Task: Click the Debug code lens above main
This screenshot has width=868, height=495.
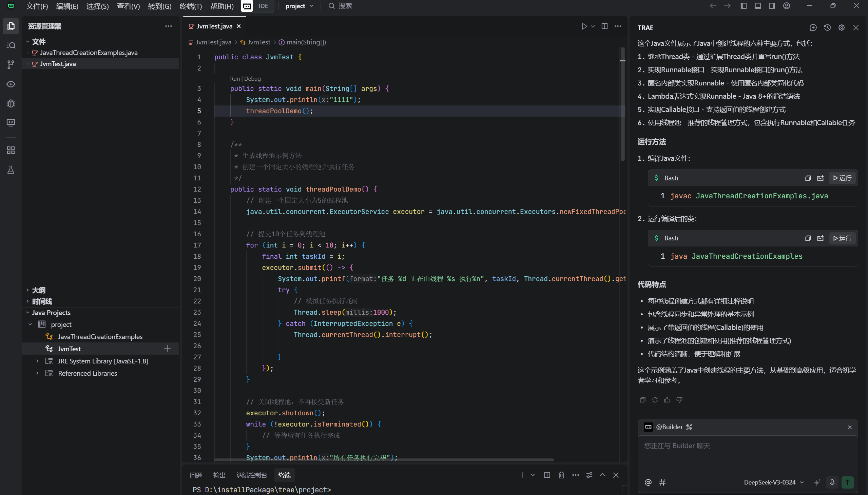Action: (252, 79)
